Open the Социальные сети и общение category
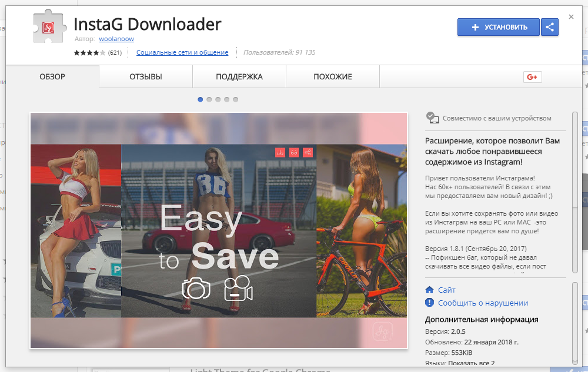The image size is (588, 372). [x=182, y=52]
